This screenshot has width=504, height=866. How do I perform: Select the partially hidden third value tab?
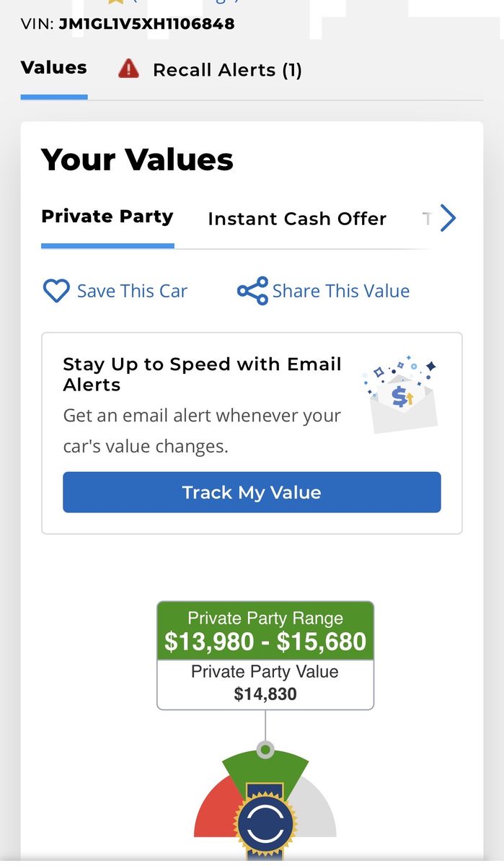427,219
